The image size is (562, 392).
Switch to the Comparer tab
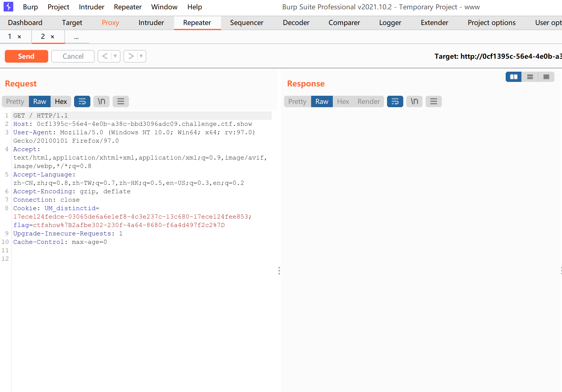[x=344, y=23]
